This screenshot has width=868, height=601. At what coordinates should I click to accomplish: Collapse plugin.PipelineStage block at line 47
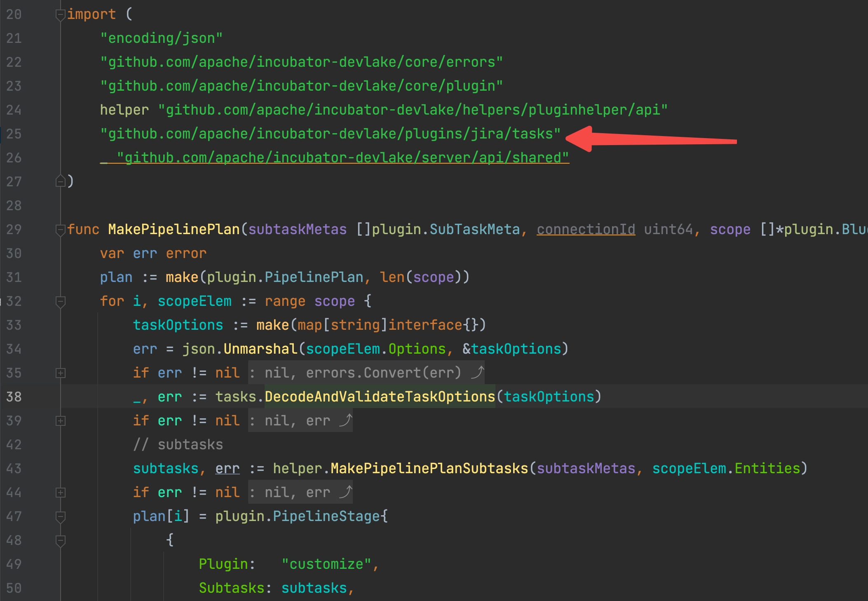[60, 516]
